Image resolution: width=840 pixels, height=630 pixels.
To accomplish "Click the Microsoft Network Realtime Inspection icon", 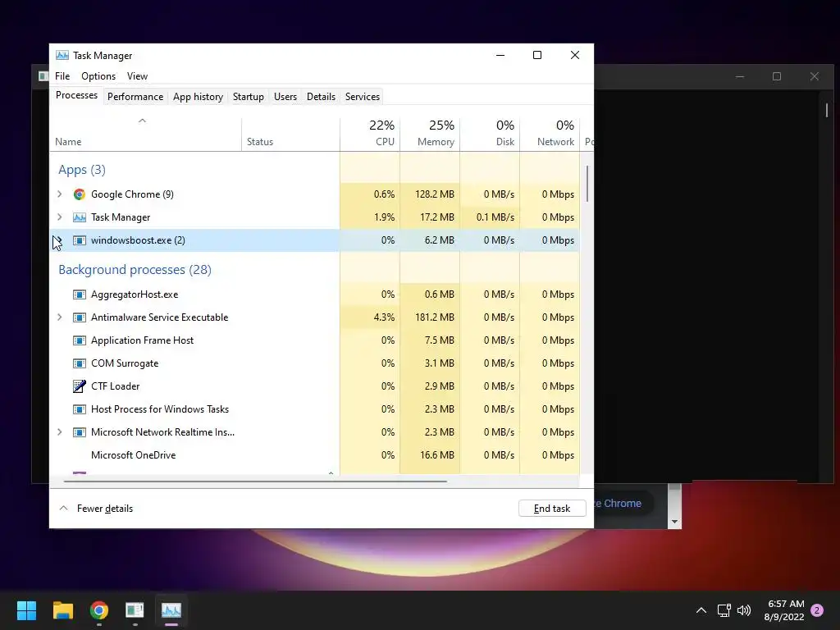I will pyautogui.click(x=80, y=432).
